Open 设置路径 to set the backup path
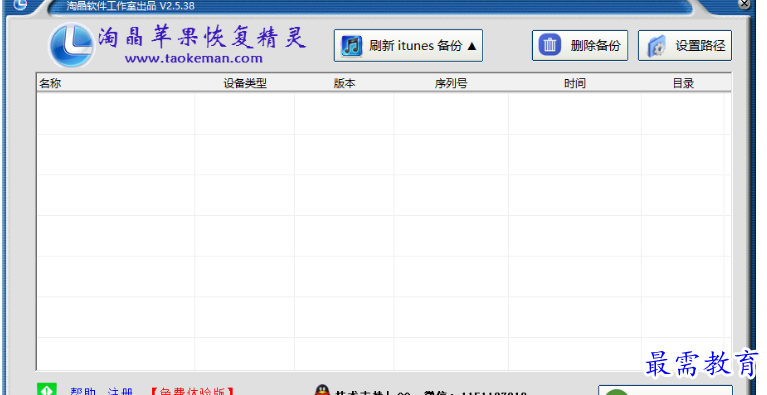Viewport: 767px width, 395px height. click(x=685, y=45)
